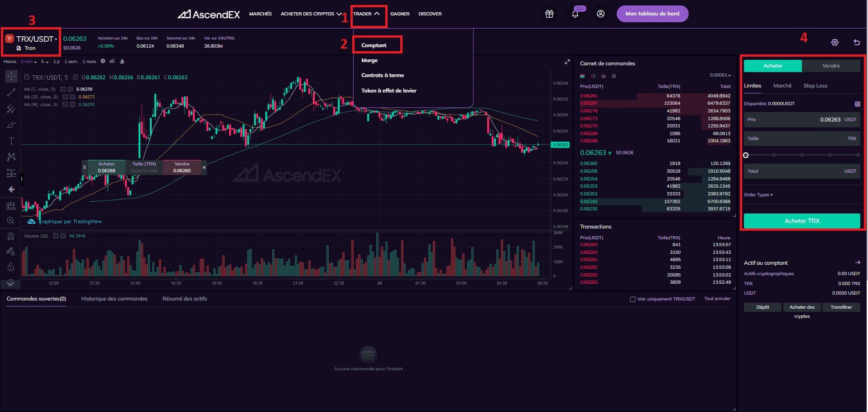Switch to Acheter buy side toggle
Viewport: 868px width, 412px height.
tap(772, 66)
